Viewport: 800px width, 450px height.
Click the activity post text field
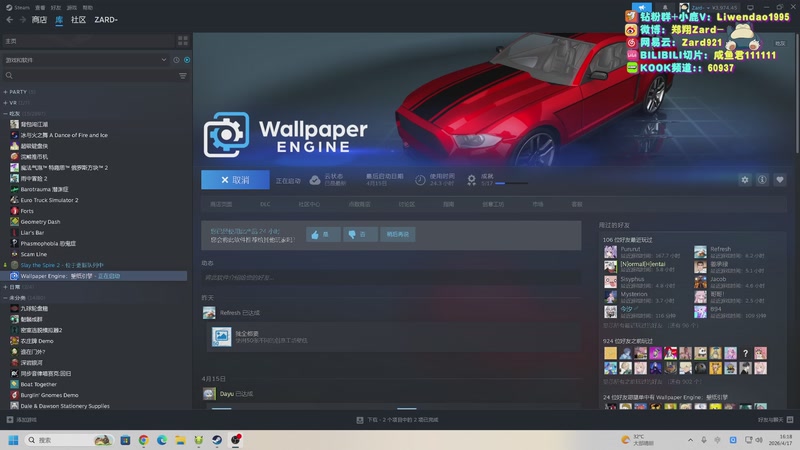391,278
